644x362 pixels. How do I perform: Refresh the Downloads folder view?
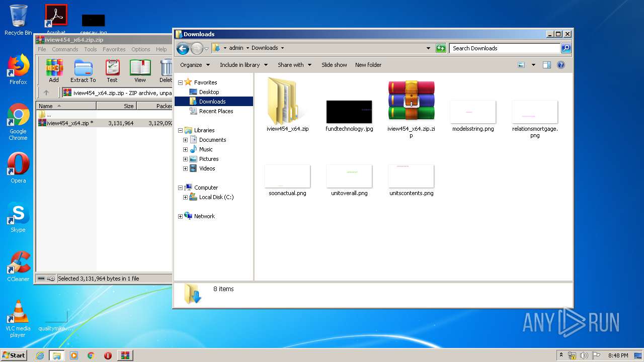441,48
